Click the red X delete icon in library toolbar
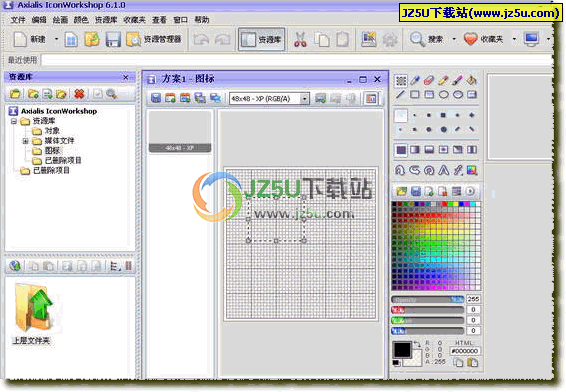Image resolution: width=566 pixels, height=392 pixels. (79, 94)
